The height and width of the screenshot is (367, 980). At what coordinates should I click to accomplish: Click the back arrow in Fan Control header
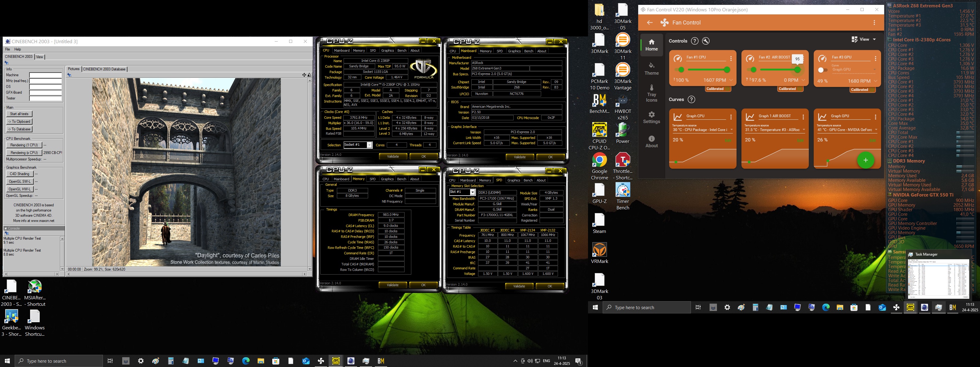click(650, 22)
